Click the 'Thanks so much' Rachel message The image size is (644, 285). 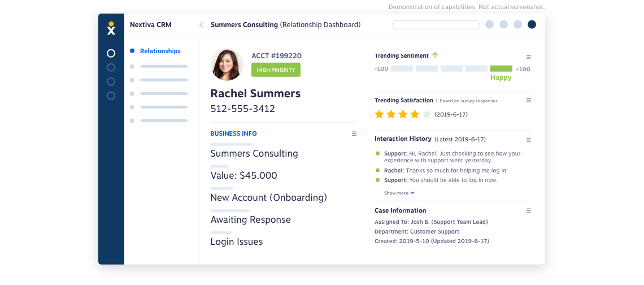(x=446, y=170)
